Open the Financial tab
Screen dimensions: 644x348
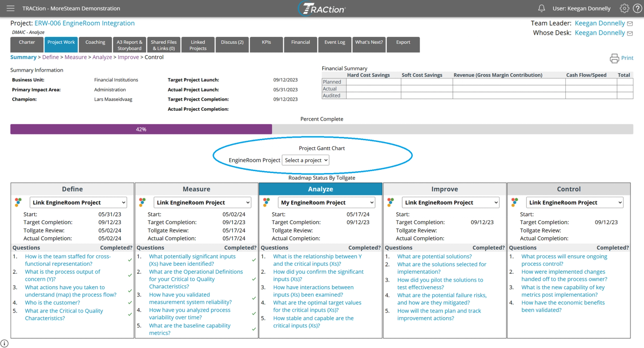click(x=300, y=45)
